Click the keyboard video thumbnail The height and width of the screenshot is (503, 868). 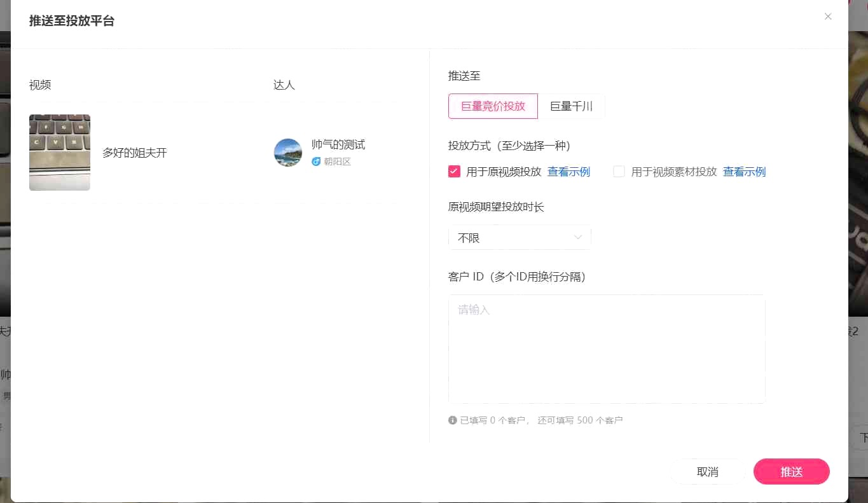60,153
